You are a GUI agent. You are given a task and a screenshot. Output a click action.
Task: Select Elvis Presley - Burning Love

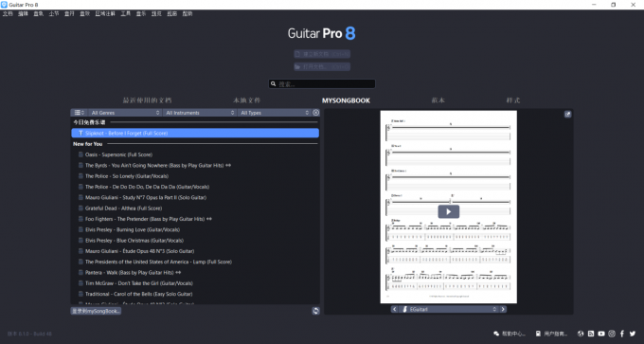195,229
